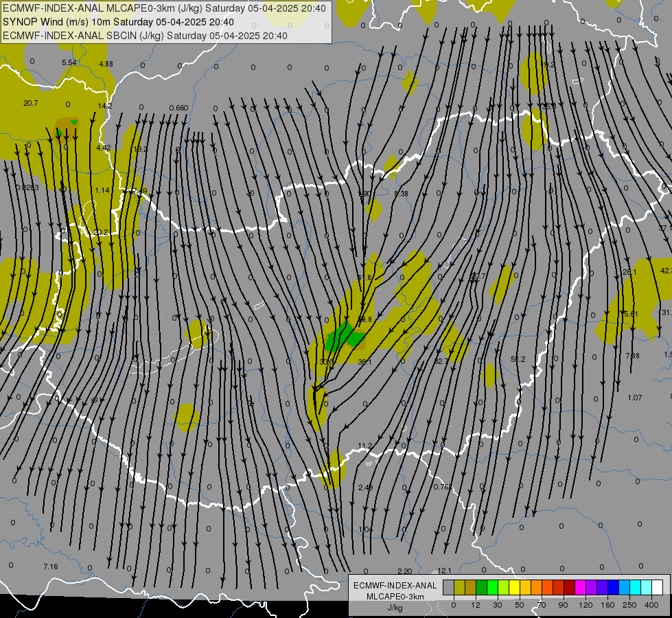Viewport: 672px width, 618px height.
Task: Click the legend tick label 50
Action: click(520, 605)
